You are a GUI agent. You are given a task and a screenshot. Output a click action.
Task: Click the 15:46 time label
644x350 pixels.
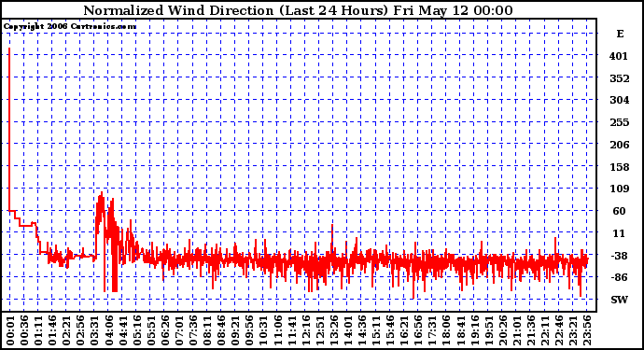(390, 330)
